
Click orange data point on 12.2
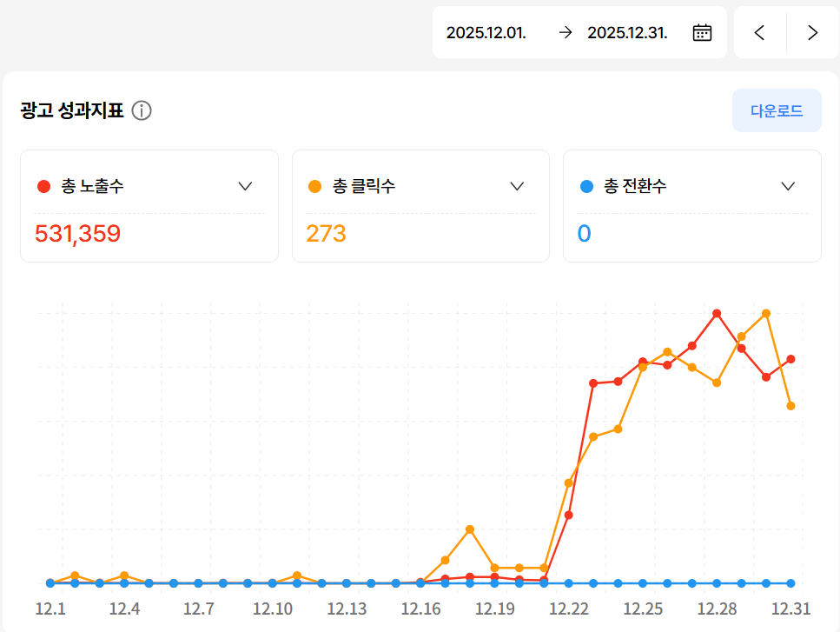coord(75,575)
